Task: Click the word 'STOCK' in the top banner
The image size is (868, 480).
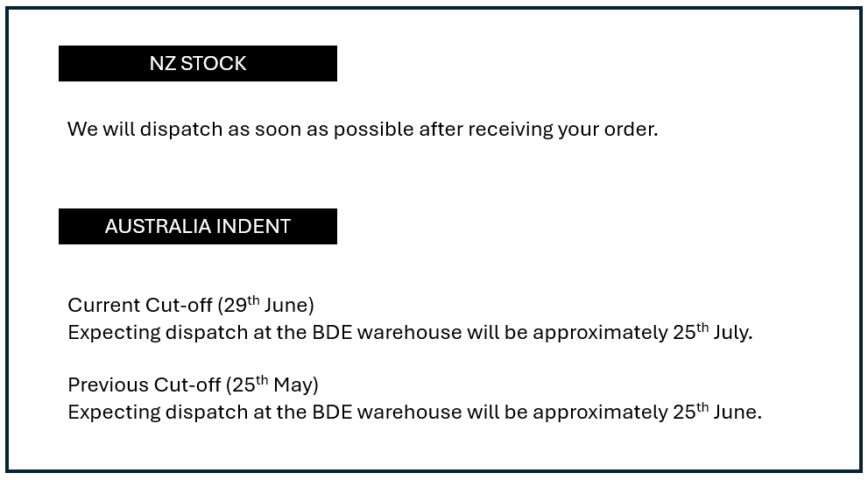Action: [x=213, y=64]
